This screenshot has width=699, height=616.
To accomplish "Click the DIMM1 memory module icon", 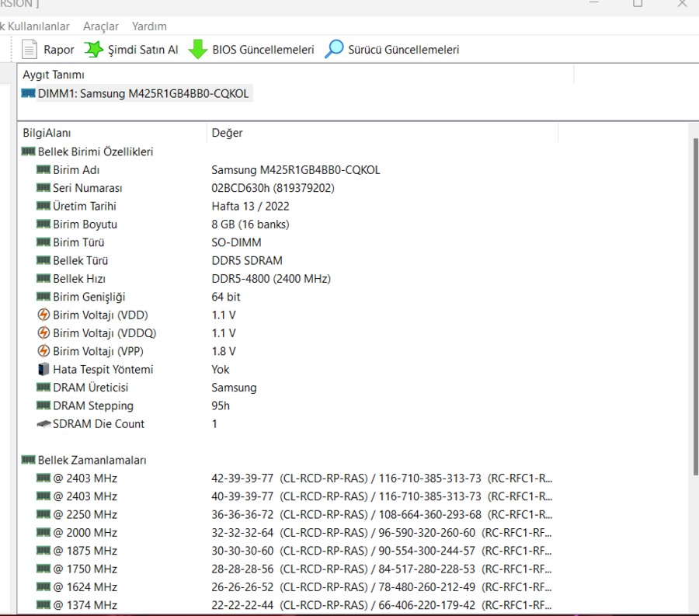I will tap(28, 93).
